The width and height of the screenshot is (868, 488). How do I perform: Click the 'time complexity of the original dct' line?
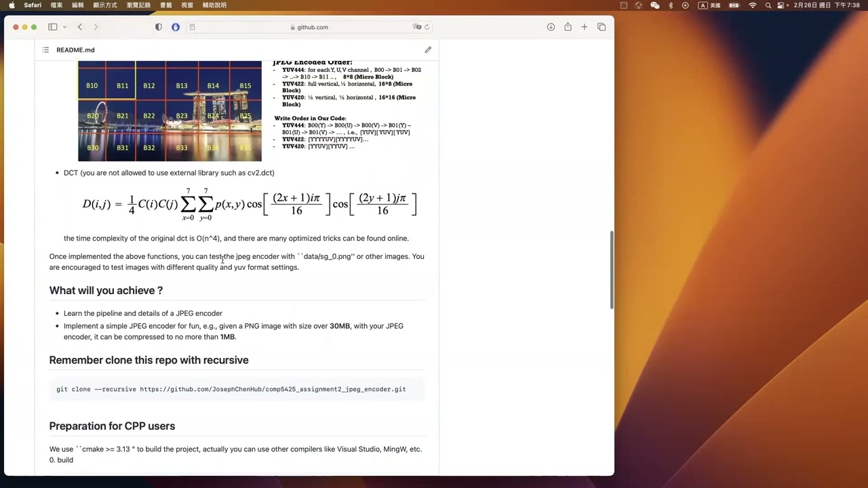(x=236, y=239)
